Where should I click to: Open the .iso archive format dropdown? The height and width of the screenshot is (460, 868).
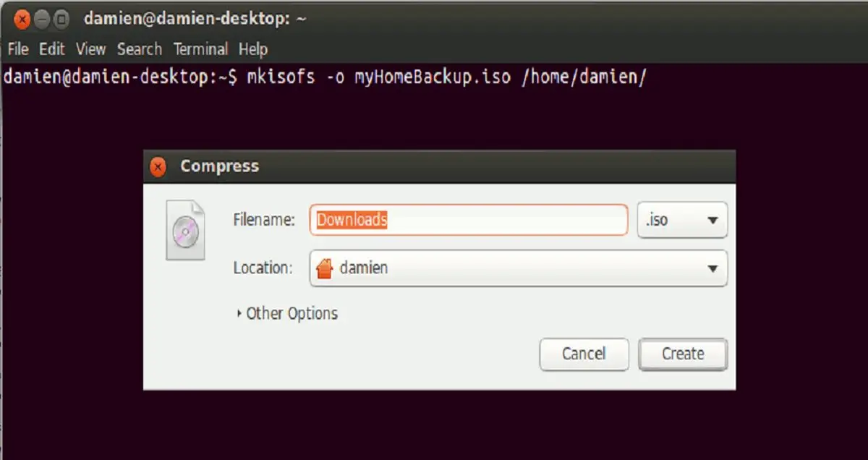(x=682, y=220)
